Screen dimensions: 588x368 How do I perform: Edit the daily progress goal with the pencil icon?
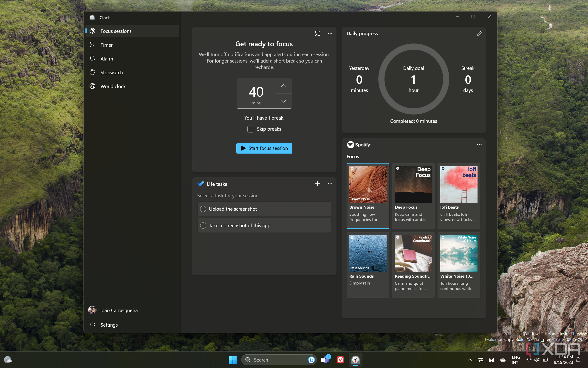479,33
